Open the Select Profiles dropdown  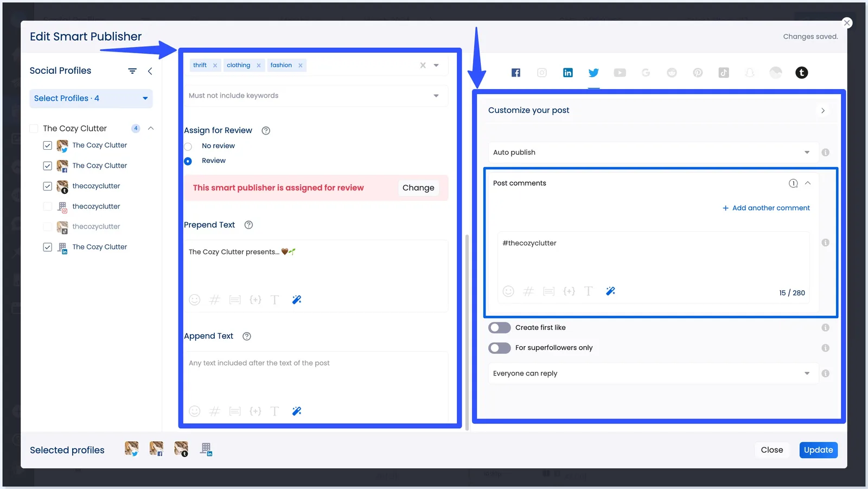pyautogui.click(x=91, y=98)
